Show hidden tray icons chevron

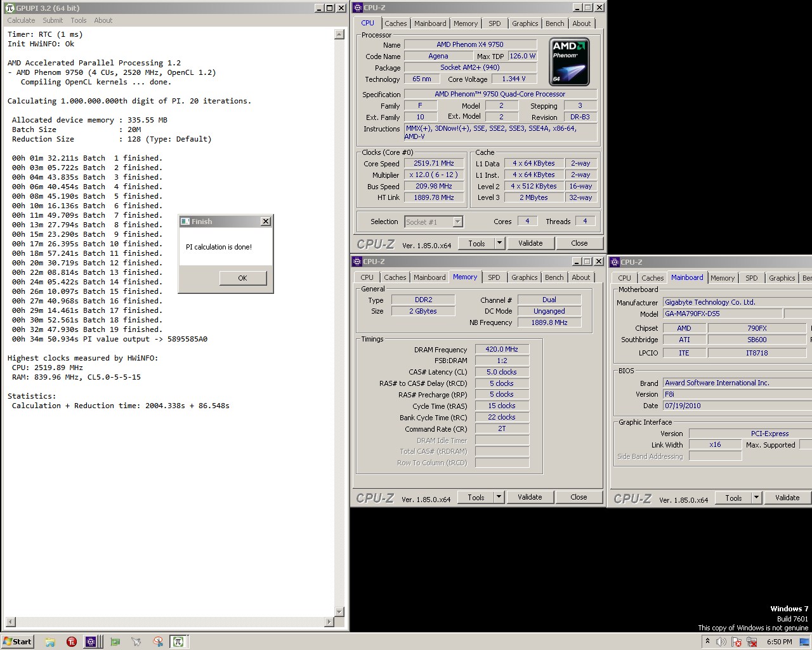pos(709,642)
